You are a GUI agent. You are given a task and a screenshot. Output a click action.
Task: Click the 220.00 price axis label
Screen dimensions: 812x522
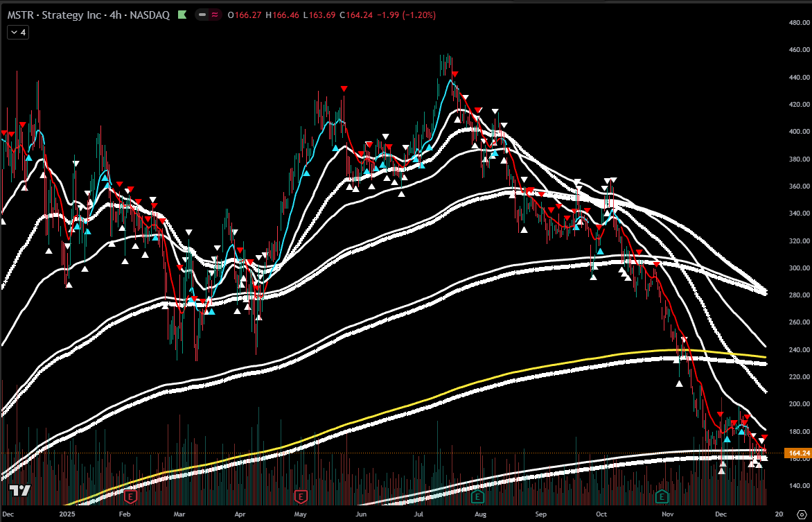point(799,377)
